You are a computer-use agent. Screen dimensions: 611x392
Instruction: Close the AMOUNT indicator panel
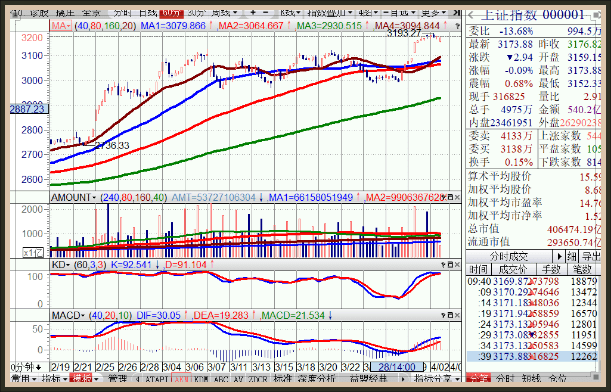click(457, 198)
